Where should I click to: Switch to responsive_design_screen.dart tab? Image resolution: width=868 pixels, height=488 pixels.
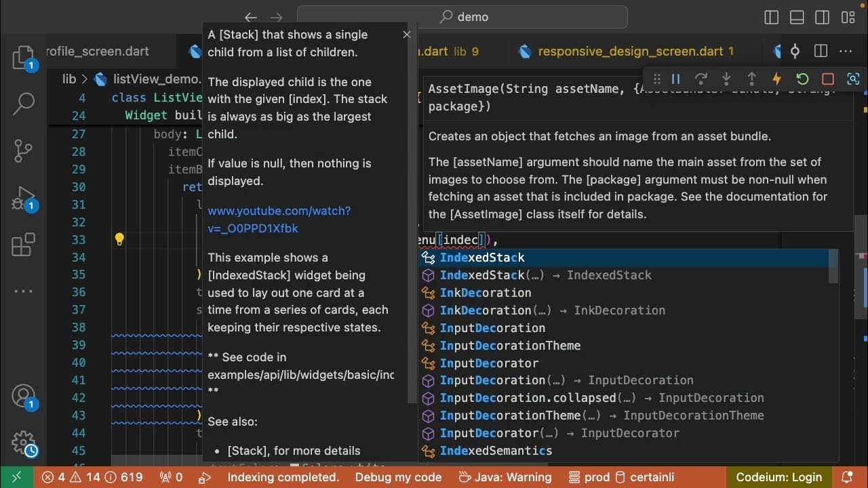630,52
